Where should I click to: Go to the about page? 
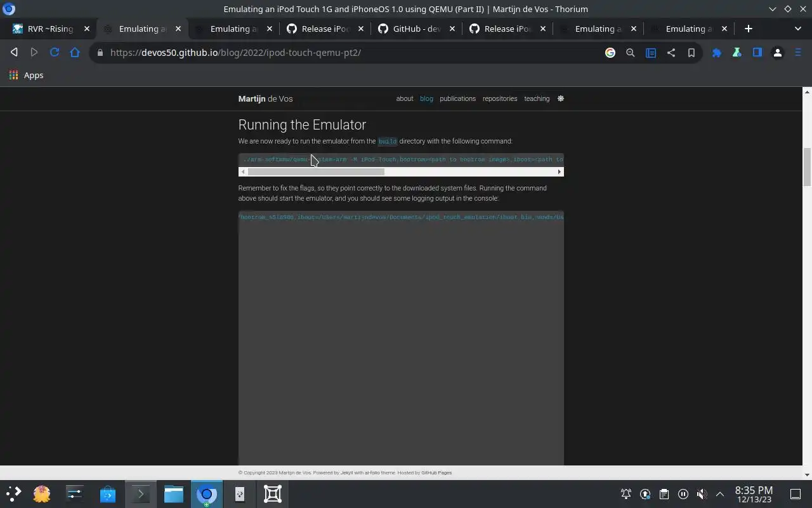tap(405, 98)
